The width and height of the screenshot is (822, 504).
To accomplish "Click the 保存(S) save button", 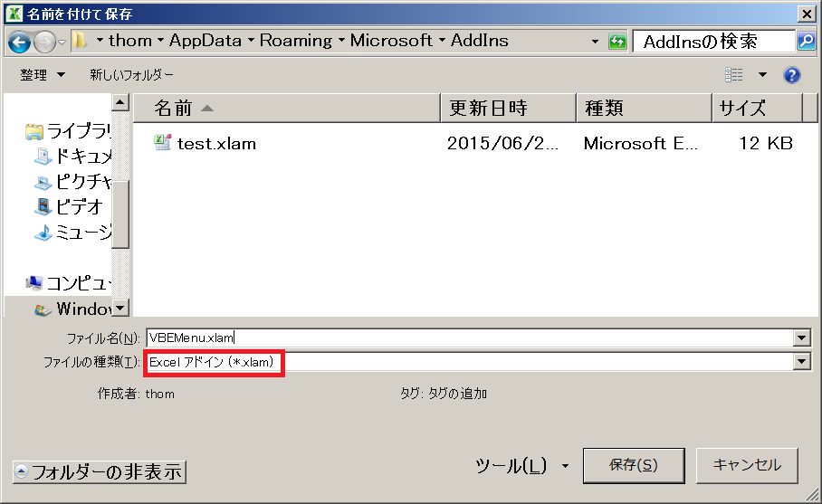I will pyautogui.click(x=634, y=465).
